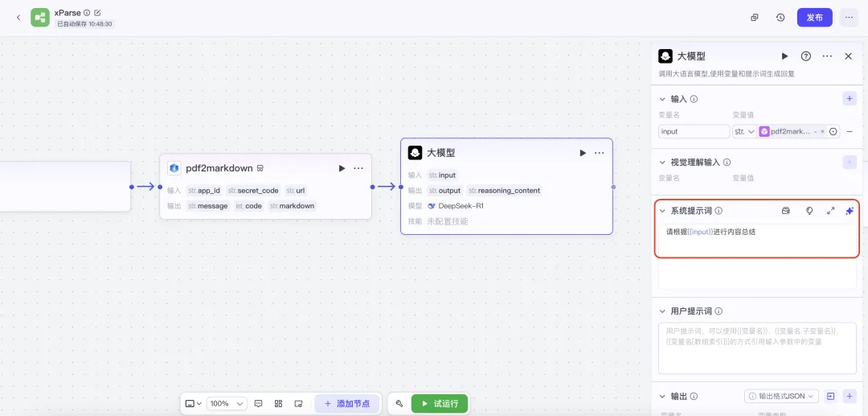Toggle the minimap icon in bottom toolbar
Image resolution: width=868 pixels, height=416 pixels.
(x=298, y=404)
